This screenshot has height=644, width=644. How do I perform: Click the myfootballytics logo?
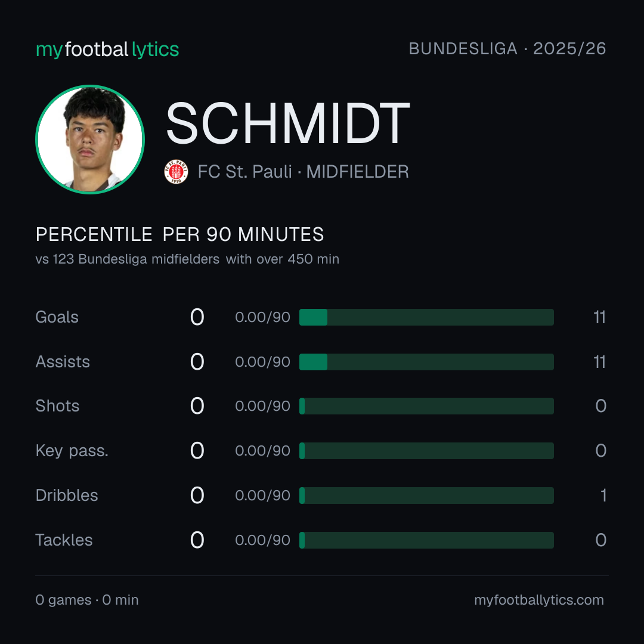(107, 49)
